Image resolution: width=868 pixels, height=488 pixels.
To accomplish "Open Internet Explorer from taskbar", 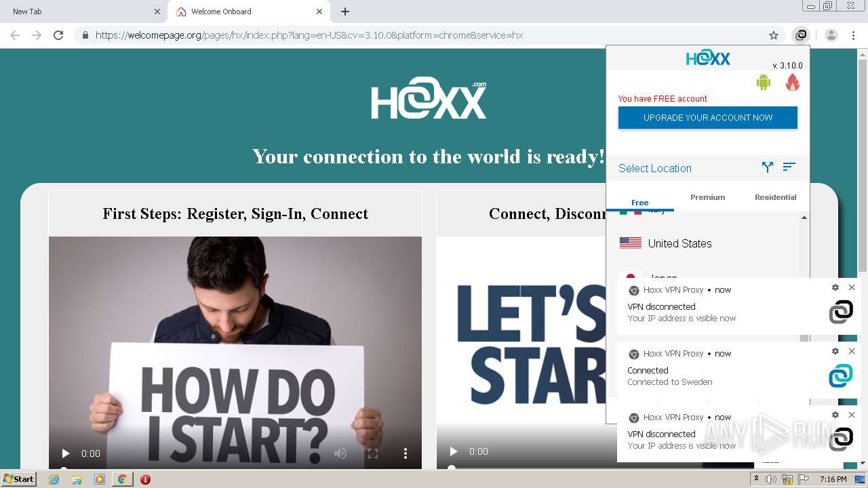I will [54, 479].
